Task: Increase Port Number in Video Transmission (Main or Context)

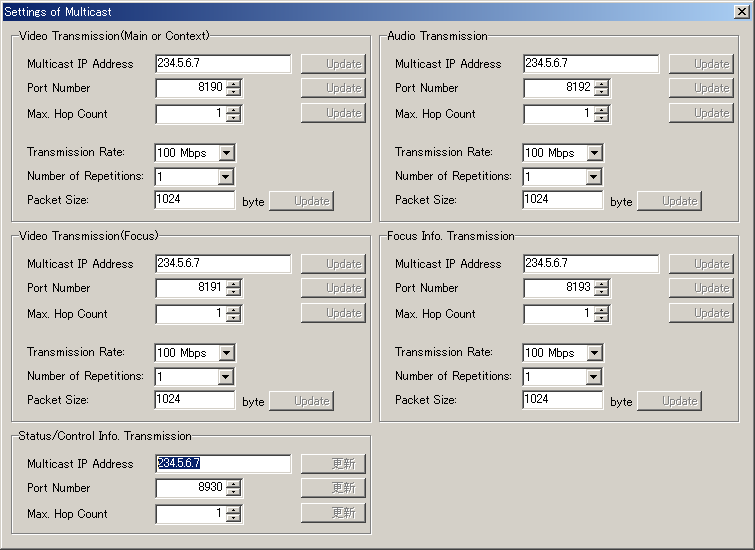Action: (233, 84)
